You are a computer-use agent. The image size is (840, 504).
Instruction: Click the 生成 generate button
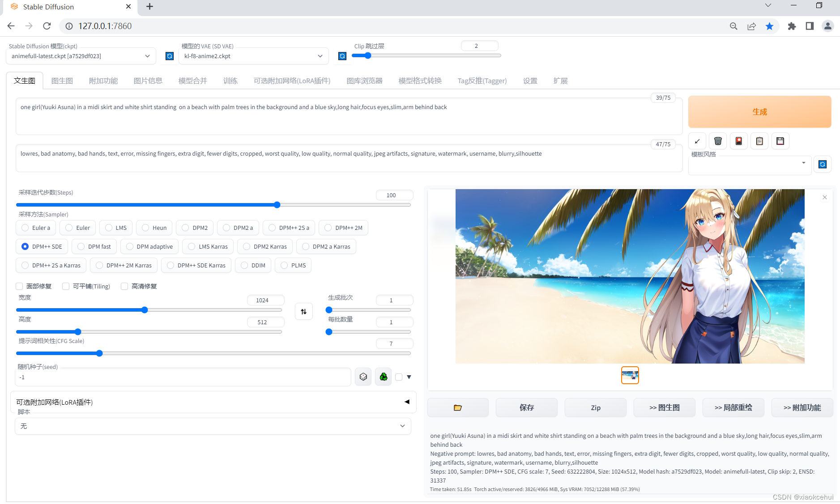(x=760, y=112)
